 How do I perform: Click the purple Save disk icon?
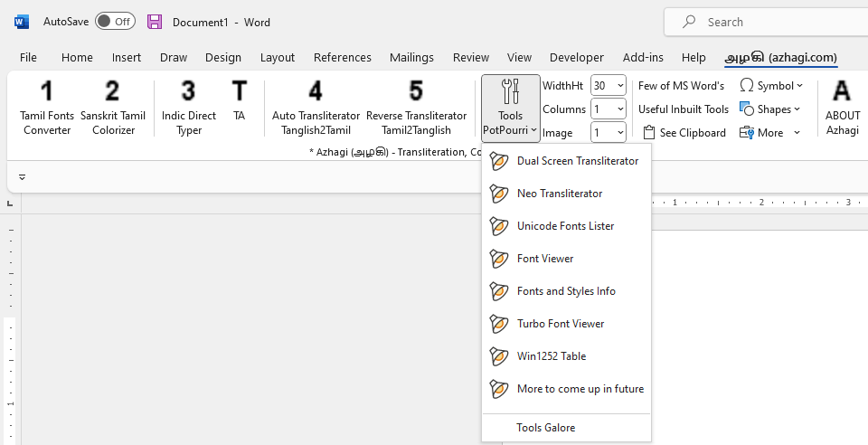tap(155, 22)
